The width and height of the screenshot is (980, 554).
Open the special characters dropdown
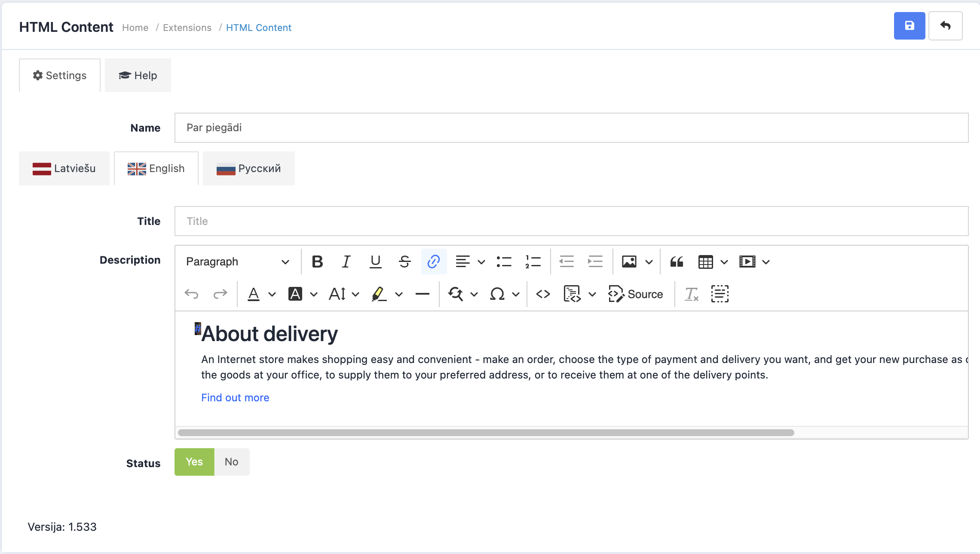coord(516,294)
